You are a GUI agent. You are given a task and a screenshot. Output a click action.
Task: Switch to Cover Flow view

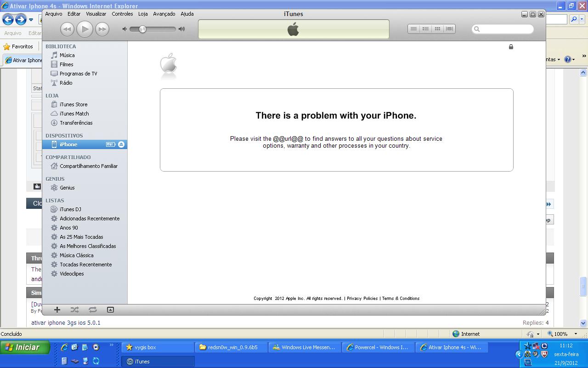(x=449, y=29)
